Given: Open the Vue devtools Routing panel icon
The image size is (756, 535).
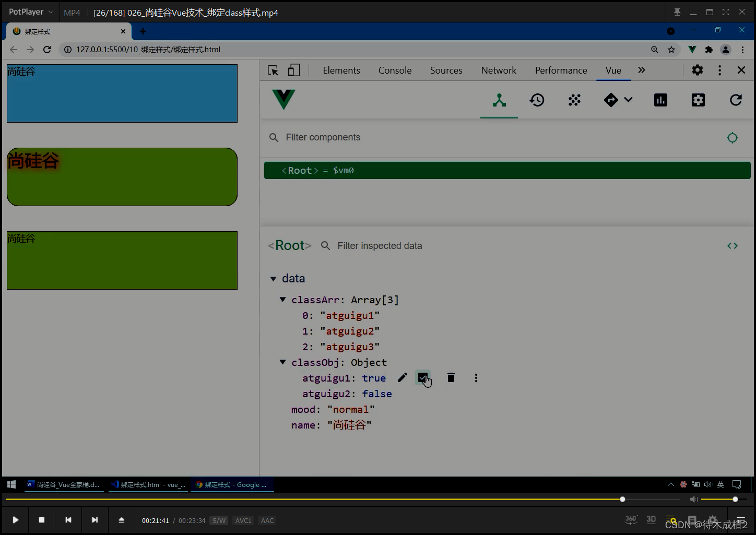Looking at the screenshot, I should [x=610, y=100].
